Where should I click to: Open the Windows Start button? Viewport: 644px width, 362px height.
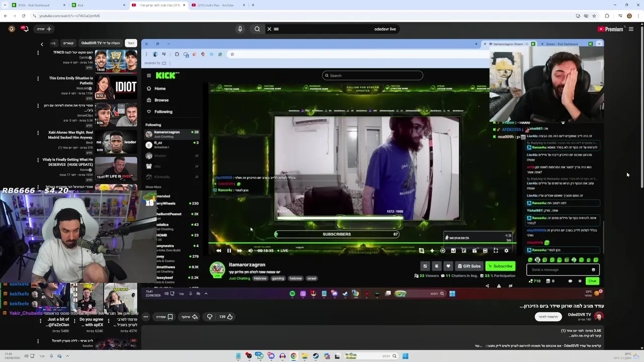click(x=405, y=356)
